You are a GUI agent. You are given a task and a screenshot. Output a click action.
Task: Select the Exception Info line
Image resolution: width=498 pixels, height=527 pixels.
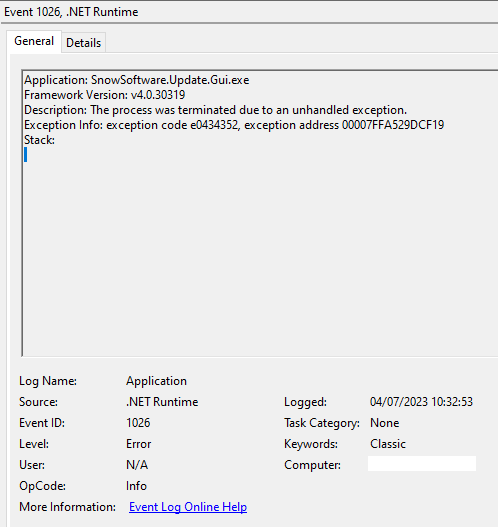234,125
